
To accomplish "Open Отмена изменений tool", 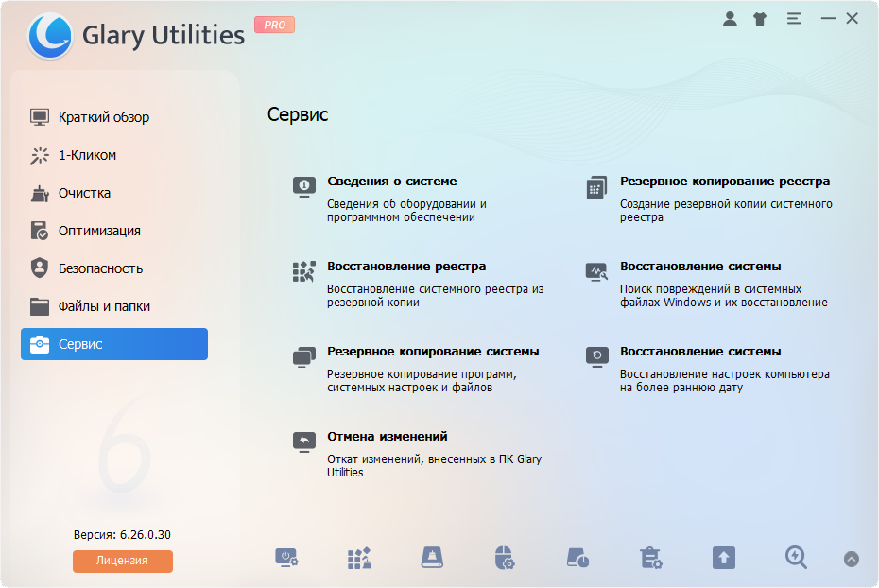I will tap(388, 436).
